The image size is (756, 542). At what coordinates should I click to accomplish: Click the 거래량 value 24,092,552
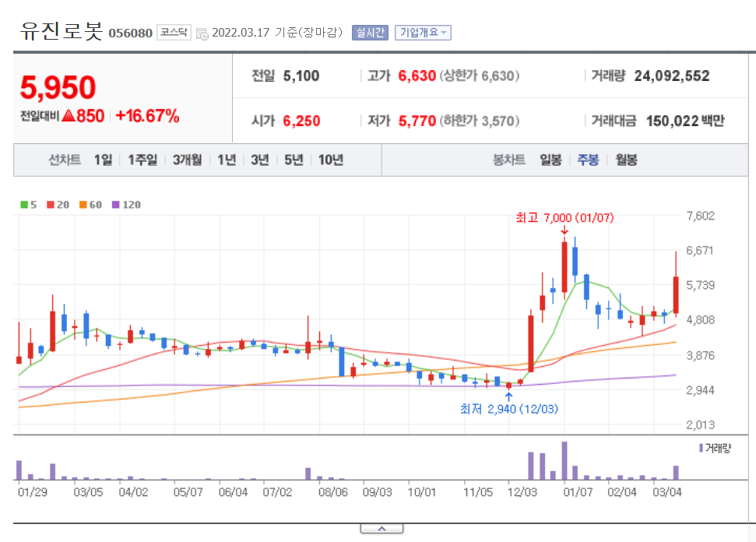pos(672,76)
